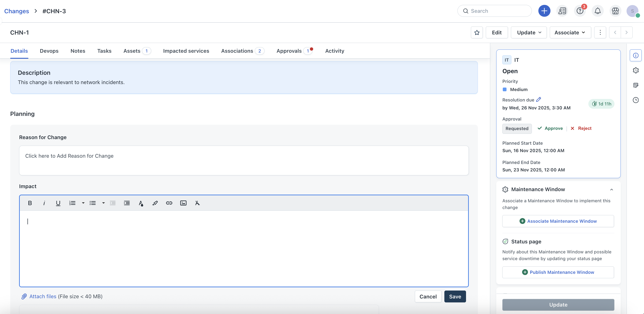Save the Impact field text
644x314 pixels.
pyautogui.click(x=455, y=297)
